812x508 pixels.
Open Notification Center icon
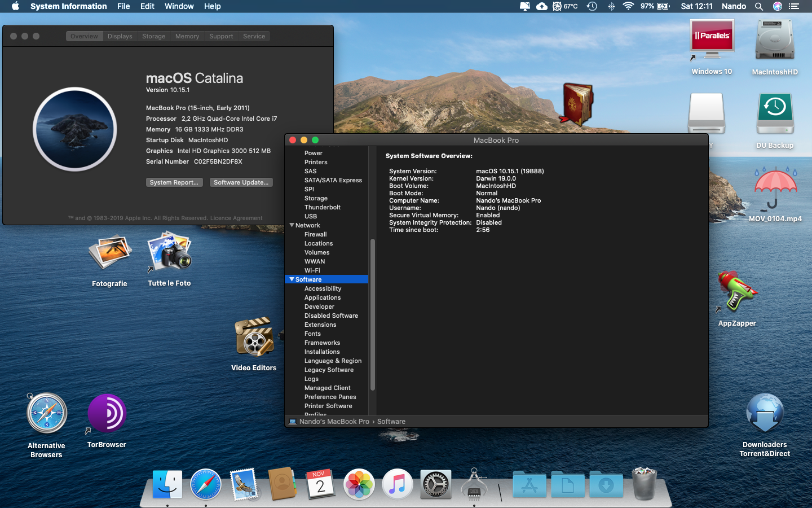click(x=794, y=6)
